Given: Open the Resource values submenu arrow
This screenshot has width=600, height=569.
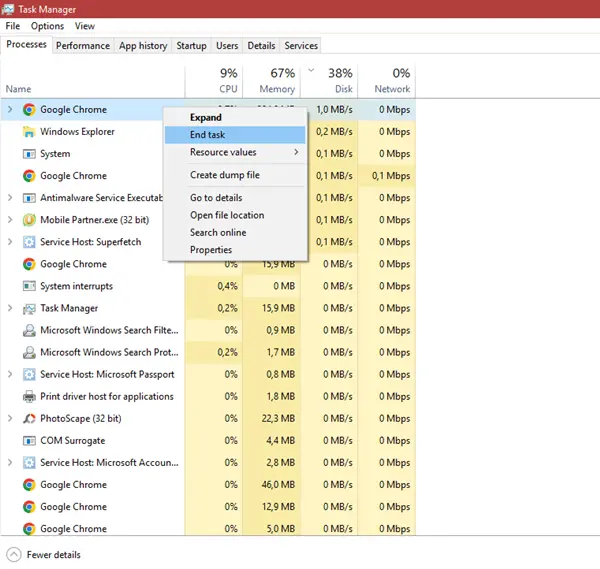Looking at the screenshot, I should pyautogui.click(x=296, y=152).
